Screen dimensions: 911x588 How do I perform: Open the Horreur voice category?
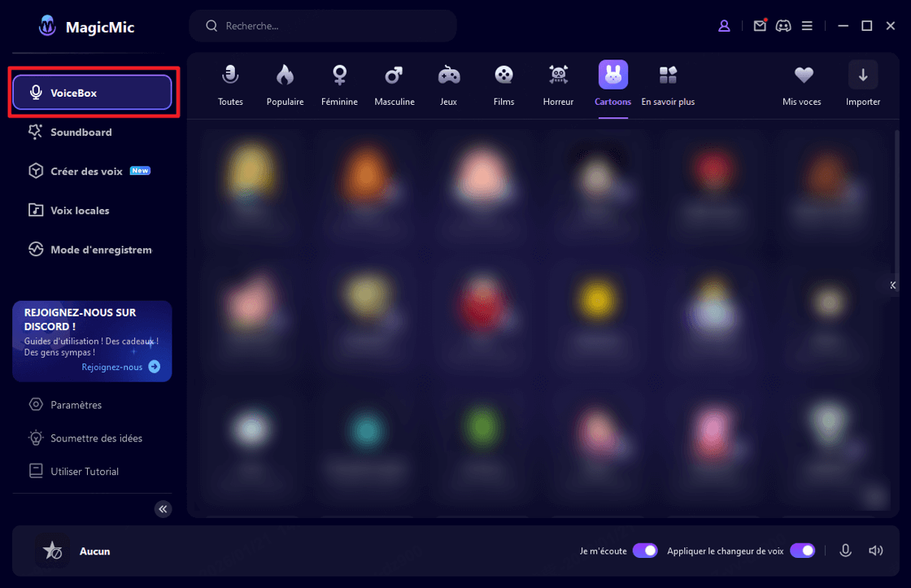coord(558,85)
